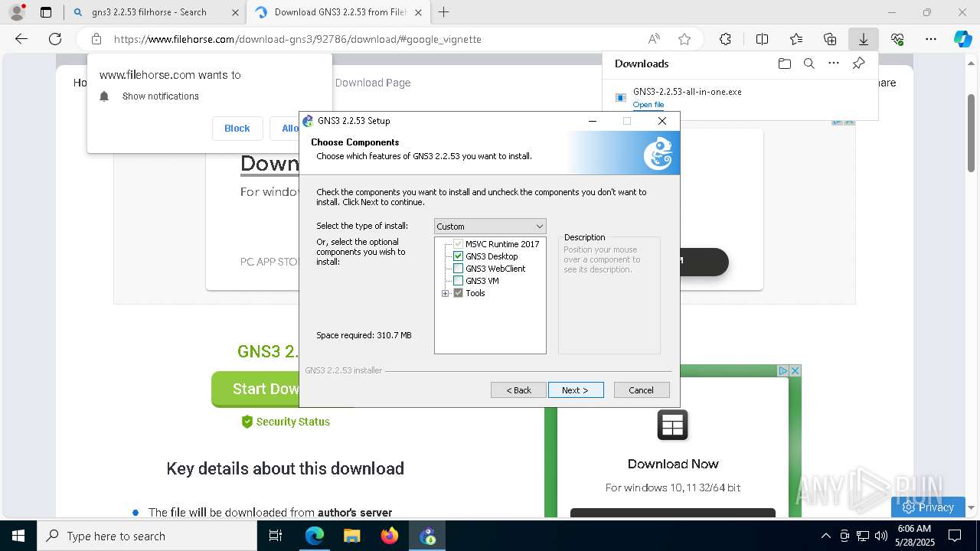Open downloads folder icon in panel
Screen dimensions: 980x551
tap(784, 64)
